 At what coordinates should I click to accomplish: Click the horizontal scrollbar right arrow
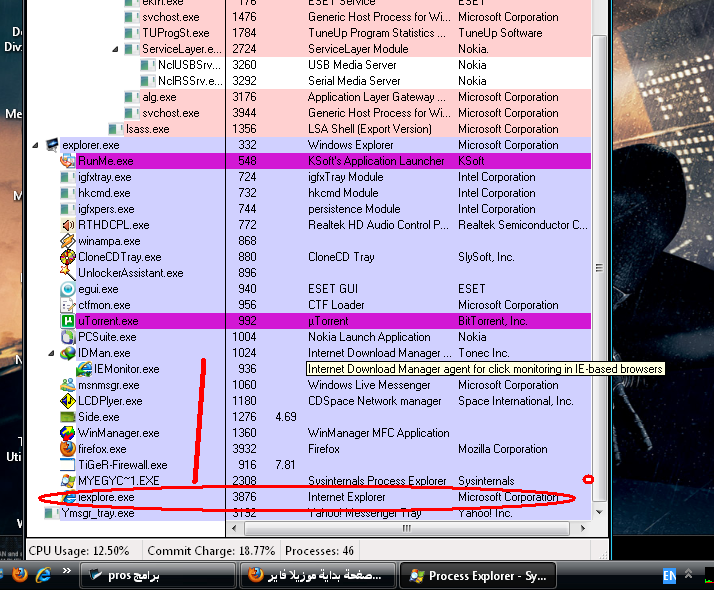(582, 528)
